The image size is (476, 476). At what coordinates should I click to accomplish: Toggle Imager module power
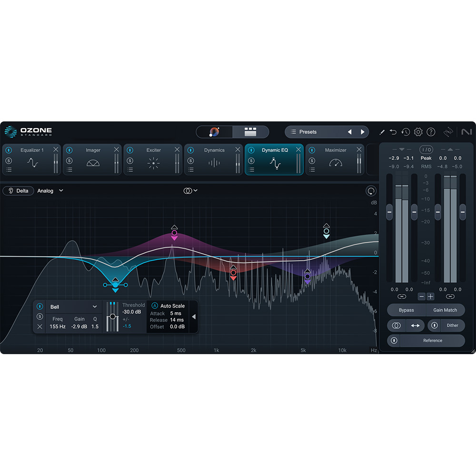click(x=69, y=150)
